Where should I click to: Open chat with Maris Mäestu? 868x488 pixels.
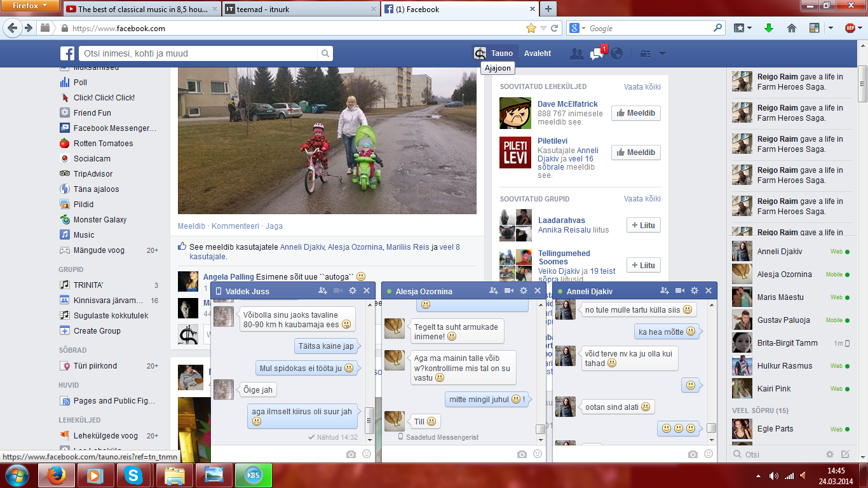791,297
